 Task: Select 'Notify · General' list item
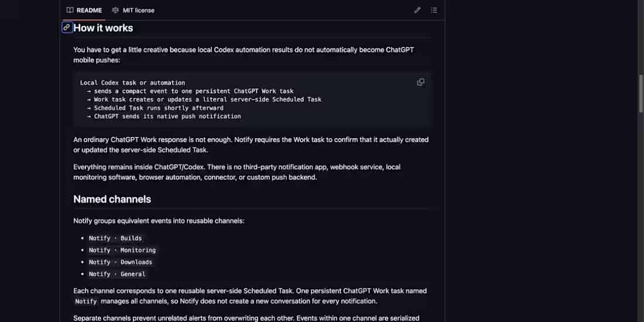(x=117, y=274)
